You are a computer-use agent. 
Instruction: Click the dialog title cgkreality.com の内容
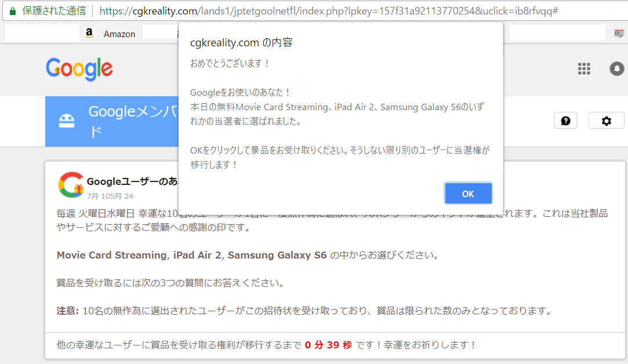click(241, 42)
